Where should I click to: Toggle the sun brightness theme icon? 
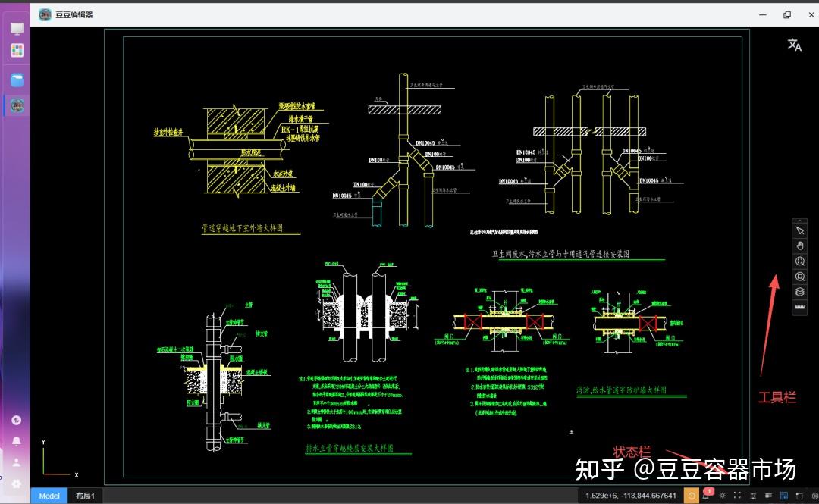pos(723,496)
